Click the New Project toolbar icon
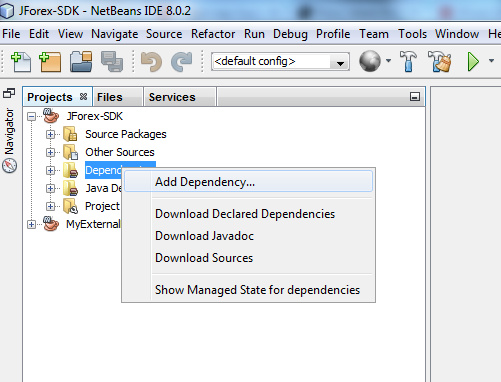Image resolution: width=501 pixels, height=382 pixels. point(50,61)
